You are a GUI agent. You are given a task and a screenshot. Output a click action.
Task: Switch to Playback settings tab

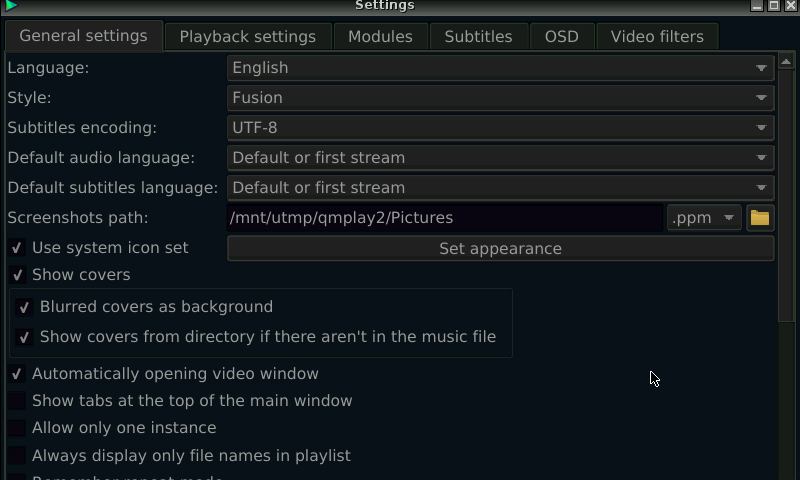[248, 37]
